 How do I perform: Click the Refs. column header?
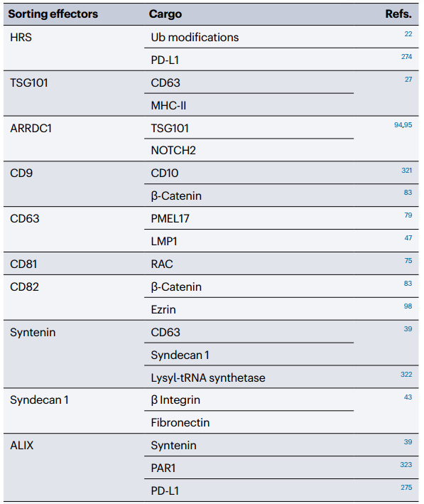tap(398, 14)
